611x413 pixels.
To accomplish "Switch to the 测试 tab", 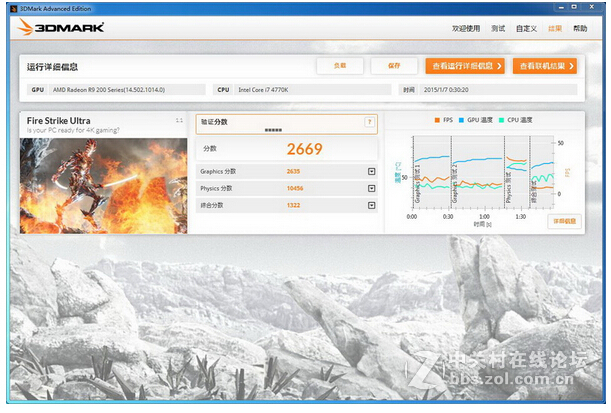I will (x=498, y=28).
